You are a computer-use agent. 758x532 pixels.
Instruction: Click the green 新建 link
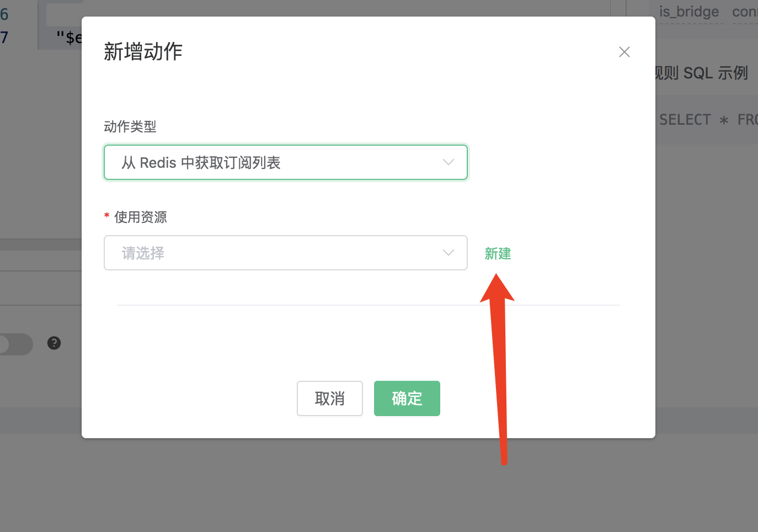498,254
